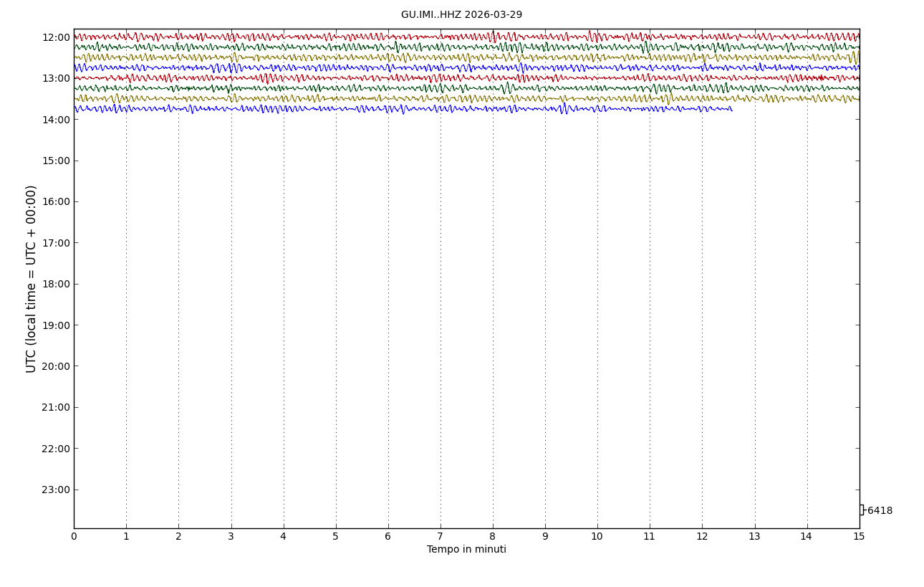This screenshot has height=587, width=924.
Task: Select the 8 minute x-axis tick label
Action: tap(493, 537)
